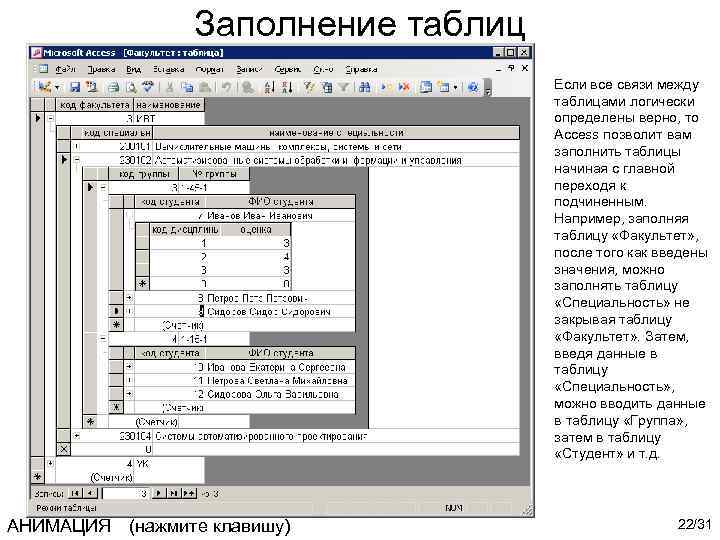Select the new-row selector of grades subtable
The image size is (720, 540).
click(x=142, y=284)
